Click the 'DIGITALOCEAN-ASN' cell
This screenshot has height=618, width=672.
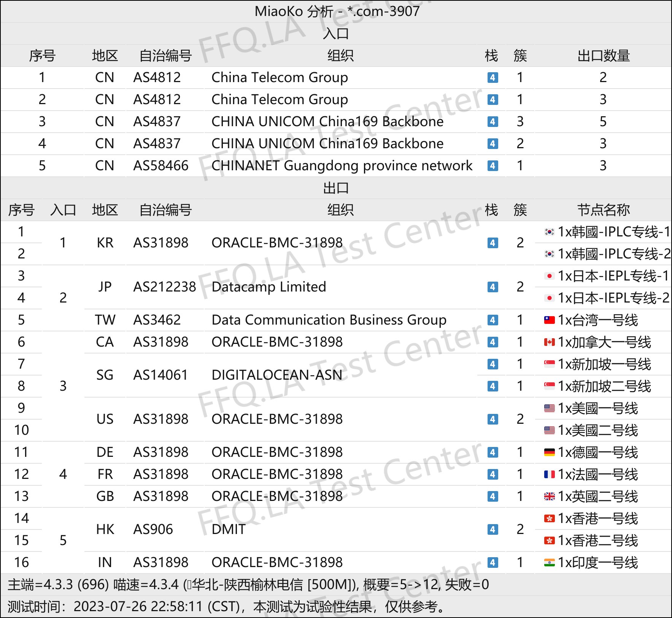point(277,375)
